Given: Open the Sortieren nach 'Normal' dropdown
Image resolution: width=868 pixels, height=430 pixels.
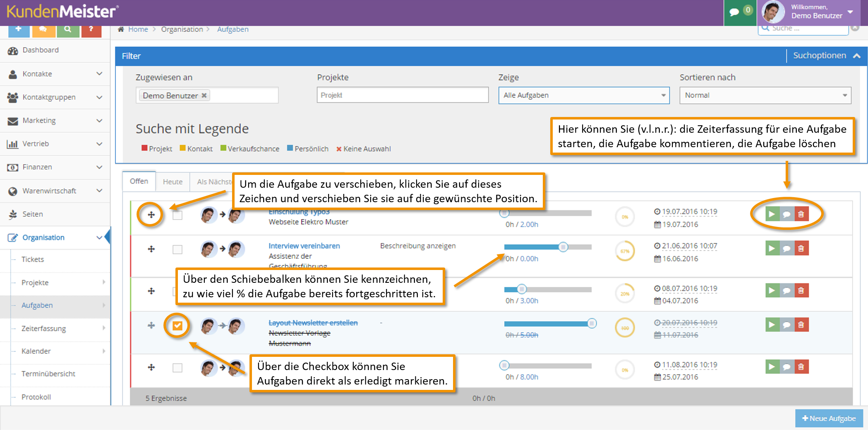Looking at the screenshot, I should (765, 95).
